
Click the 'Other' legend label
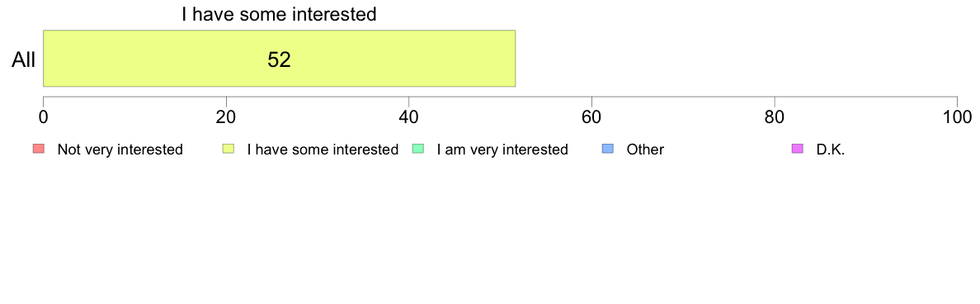click(645, 150)
